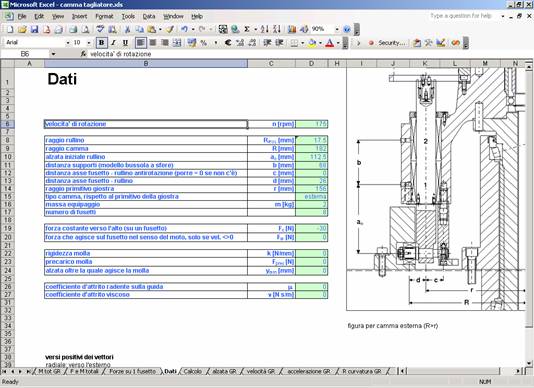Open the font size dropdown
The width and height of the screenshot is (534, 388).
89,43
